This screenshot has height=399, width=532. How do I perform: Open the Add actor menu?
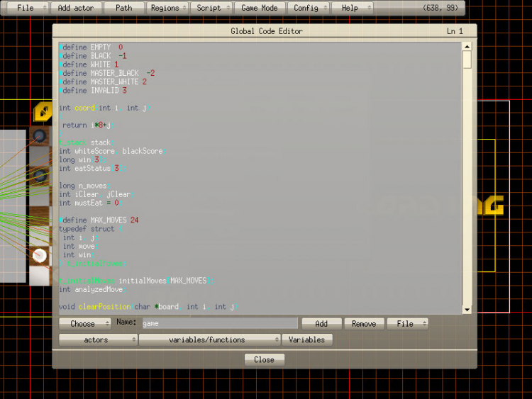point(76,8)
